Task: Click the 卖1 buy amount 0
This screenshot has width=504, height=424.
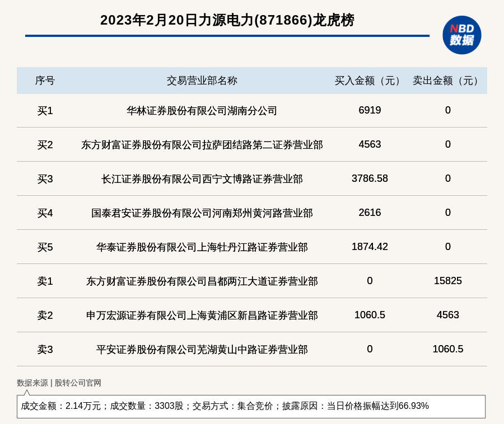Action: pos(370,281)
